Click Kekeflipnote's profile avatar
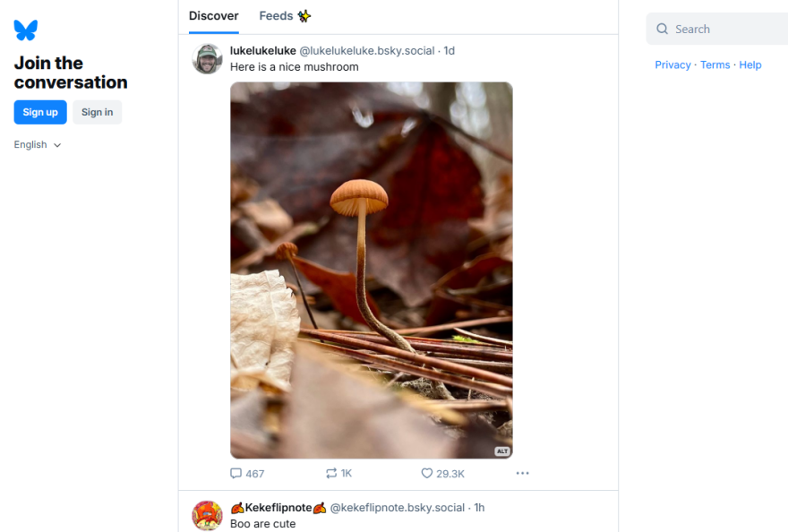The width and height of the screenshot is (788, 532). pos(208,516)
